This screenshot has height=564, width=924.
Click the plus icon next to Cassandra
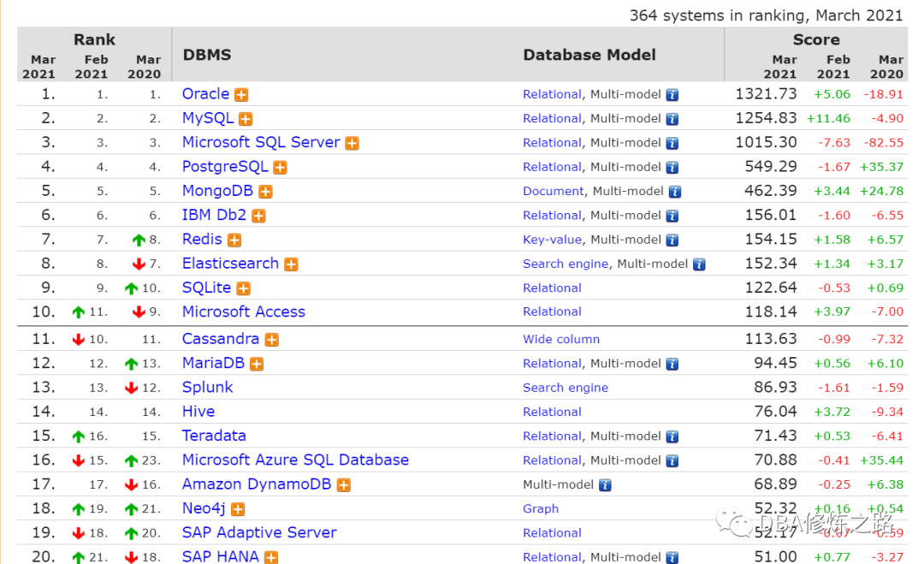pos(272,340)
